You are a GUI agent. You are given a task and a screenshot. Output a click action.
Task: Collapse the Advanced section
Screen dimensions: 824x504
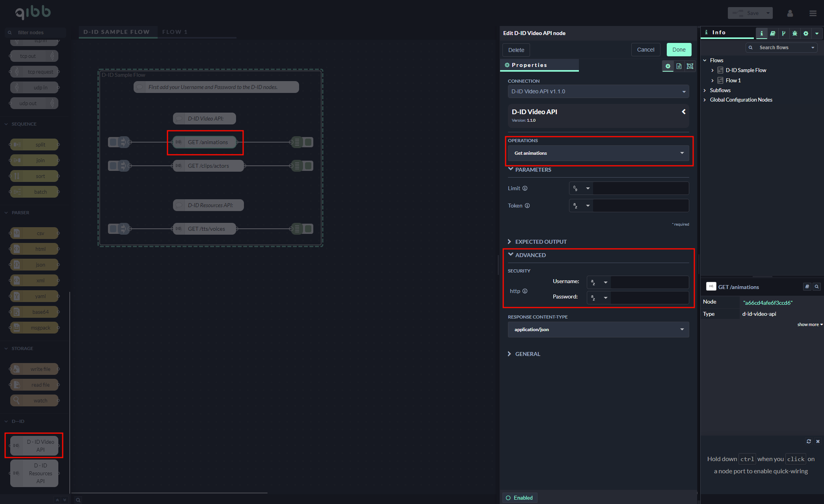click(x=530, y=255)
